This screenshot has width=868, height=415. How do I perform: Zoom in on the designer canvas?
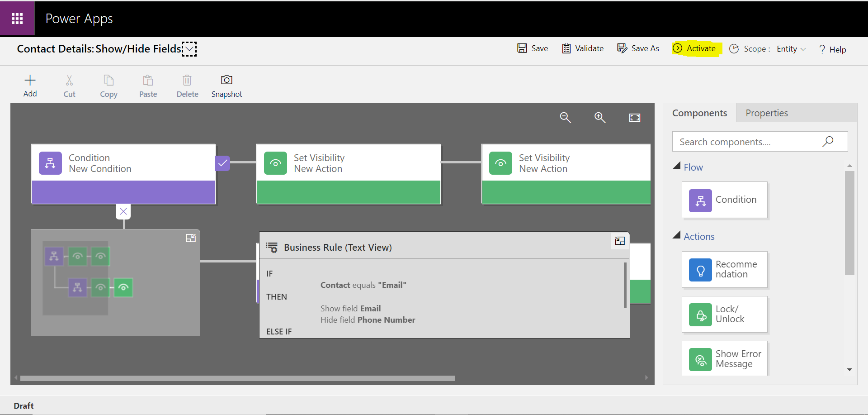coord(600,118)
